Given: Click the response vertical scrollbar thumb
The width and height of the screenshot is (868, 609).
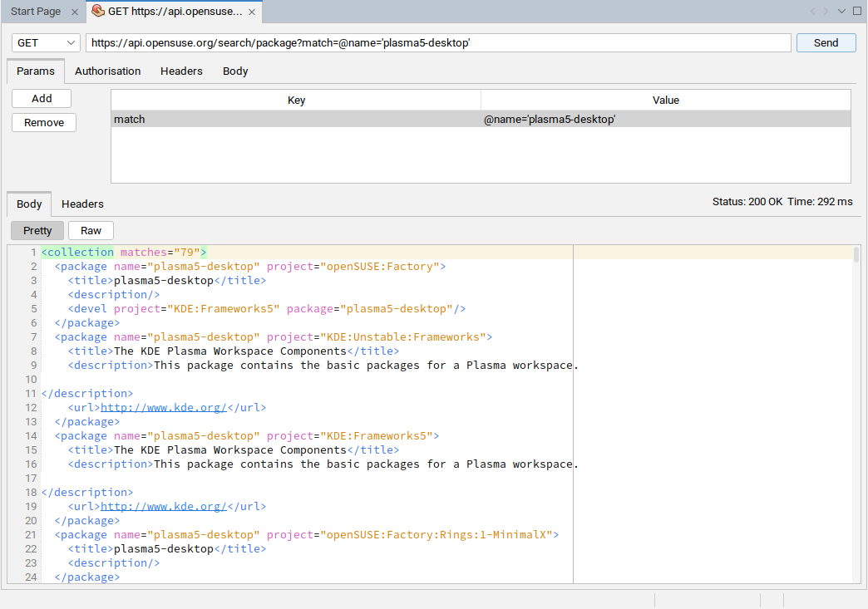Looking at the screenshot, I should (856, 254).
